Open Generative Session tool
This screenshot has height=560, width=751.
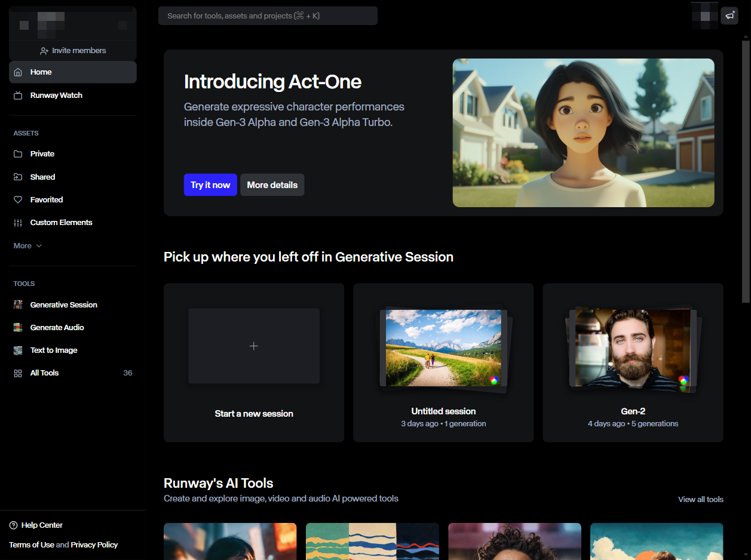point(73,305)
